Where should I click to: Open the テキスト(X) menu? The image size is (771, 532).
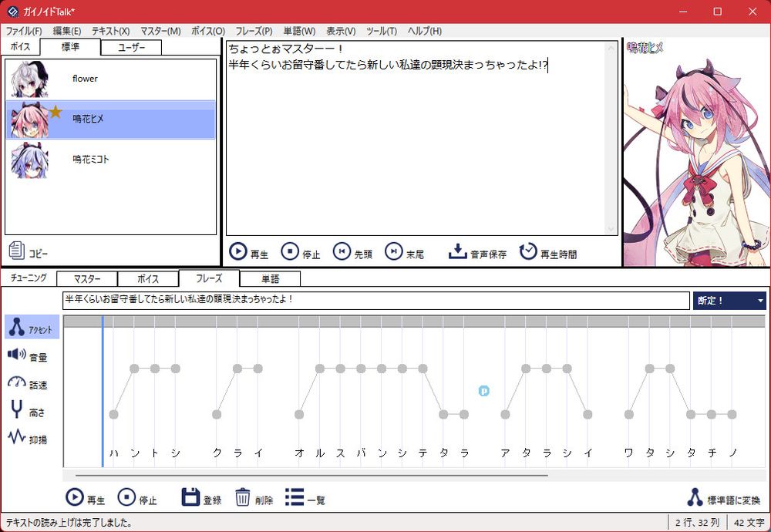tap(110, 31)
